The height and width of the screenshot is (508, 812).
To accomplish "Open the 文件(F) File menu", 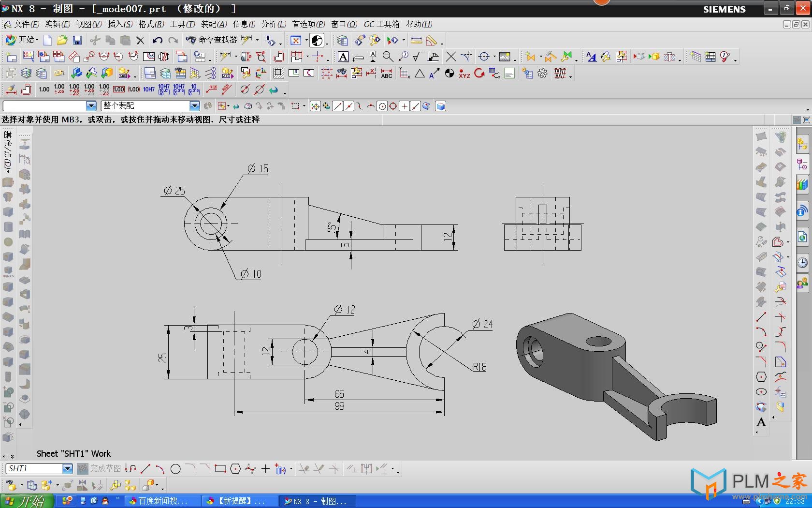I will pos(27,24).
